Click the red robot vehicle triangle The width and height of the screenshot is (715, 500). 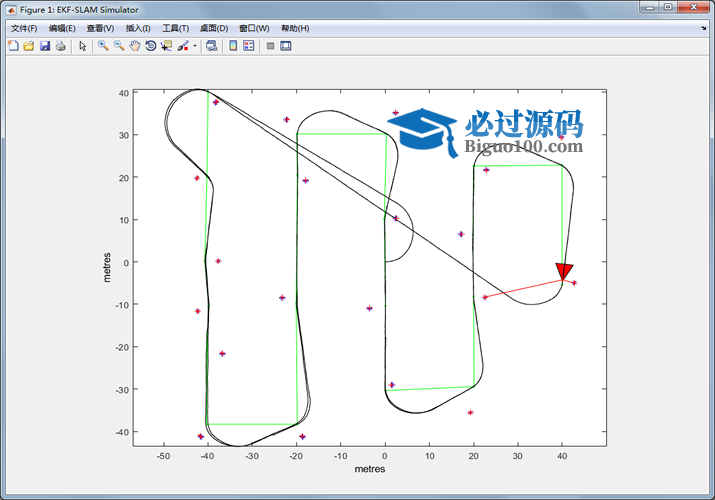tap(564, 271)
